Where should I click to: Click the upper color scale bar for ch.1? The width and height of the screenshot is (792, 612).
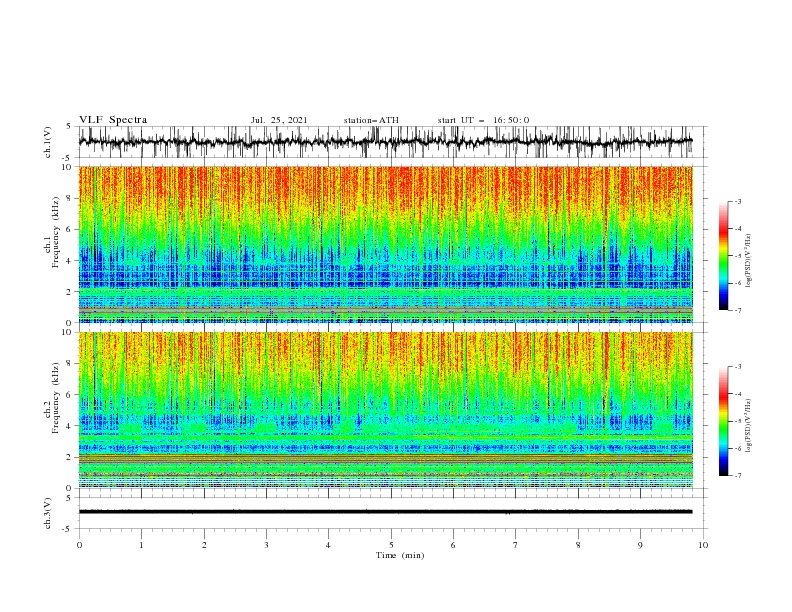point(723,256)
